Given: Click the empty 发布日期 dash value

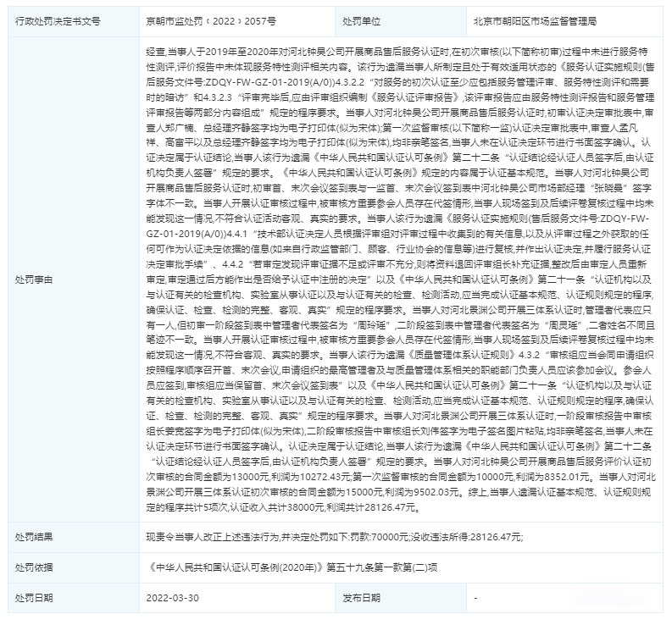Looking at the screenshot, I should [477, 597].
